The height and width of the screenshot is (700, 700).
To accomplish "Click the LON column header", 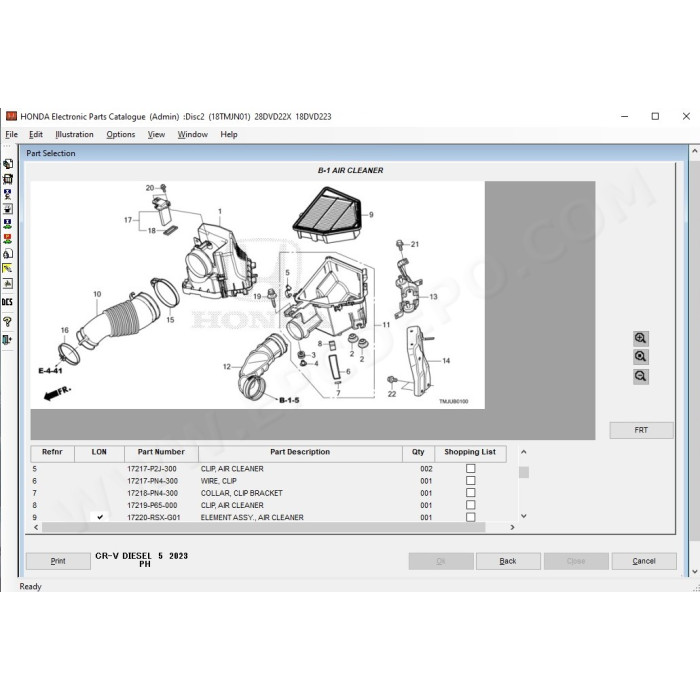I will [x=99, y=453].
